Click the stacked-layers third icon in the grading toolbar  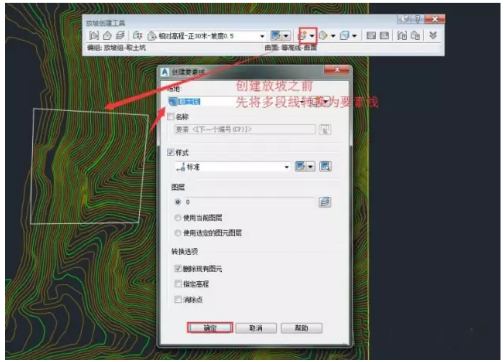coord(120,35)
